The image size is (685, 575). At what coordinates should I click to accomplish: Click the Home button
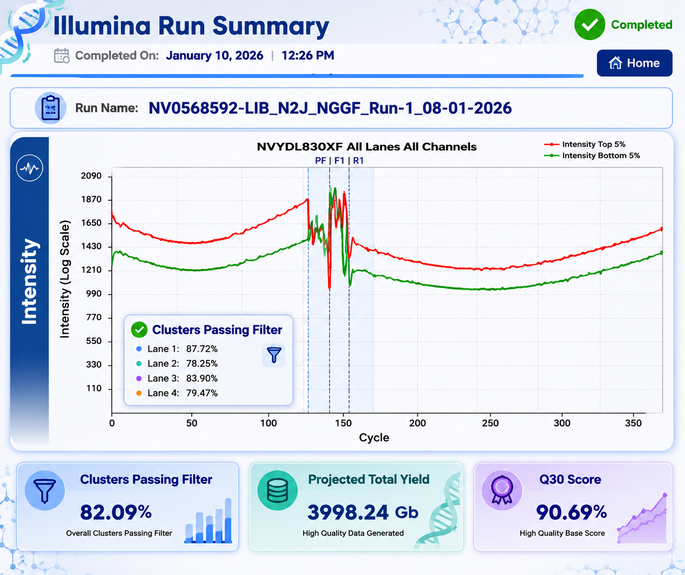(634, 63)
